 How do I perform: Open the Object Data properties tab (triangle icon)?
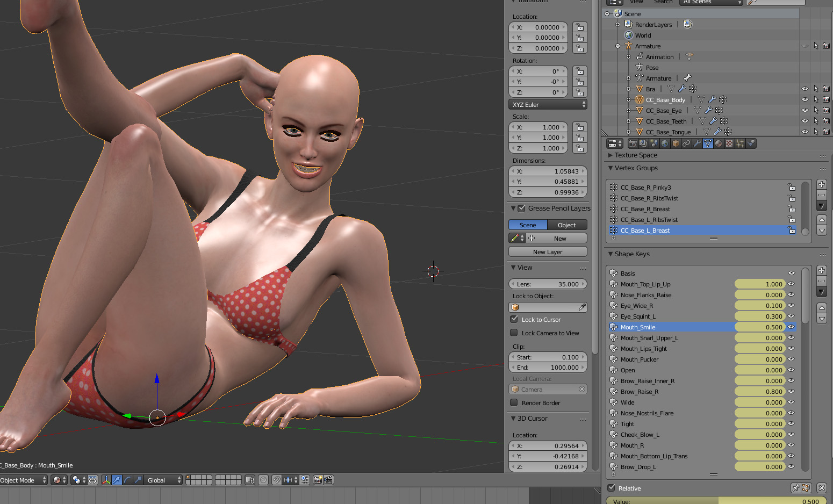[708, 143]
